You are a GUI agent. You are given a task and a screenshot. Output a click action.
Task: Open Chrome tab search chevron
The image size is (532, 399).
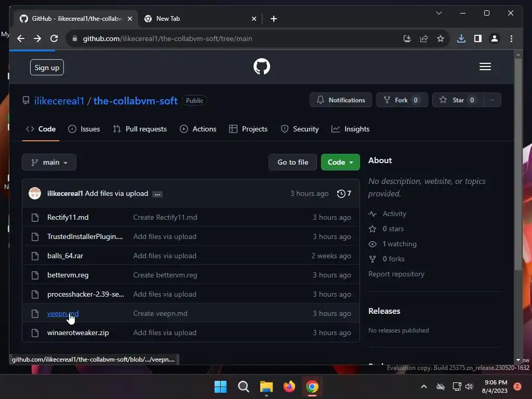(x=438, y=13)
